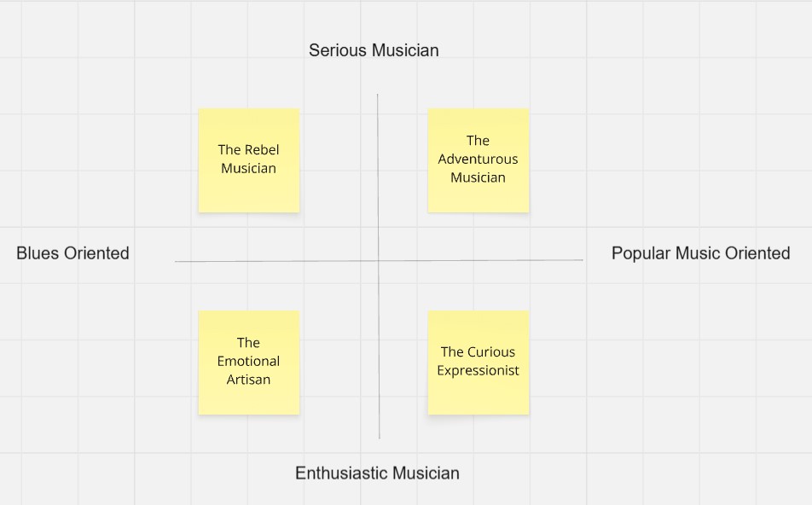This screenshot has height=505, width=812.
Task: Click the 'Blues Oriented' text label
Action: [x=72, y=253]
